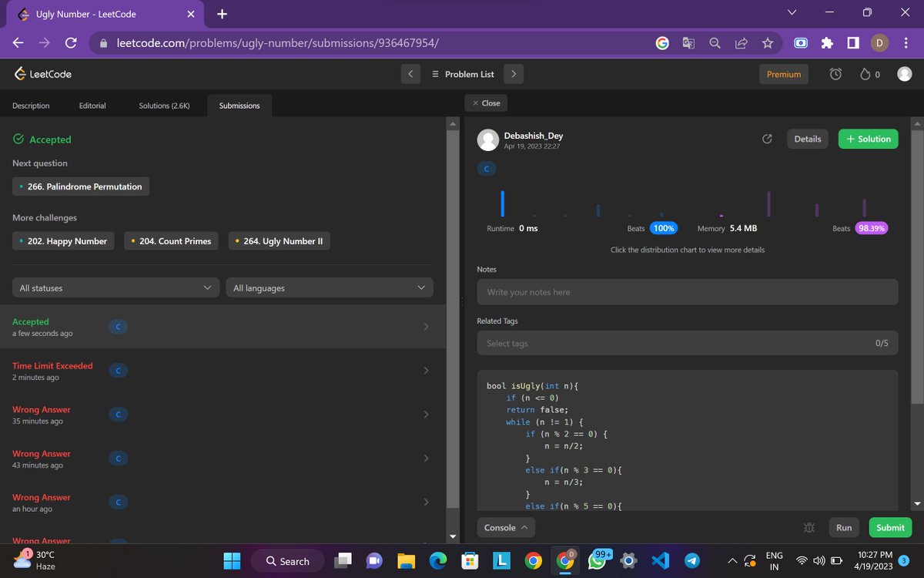This screenshot has height=578, width=924.
Task: Click the browser back arrow
Action: tap(18, 43)
